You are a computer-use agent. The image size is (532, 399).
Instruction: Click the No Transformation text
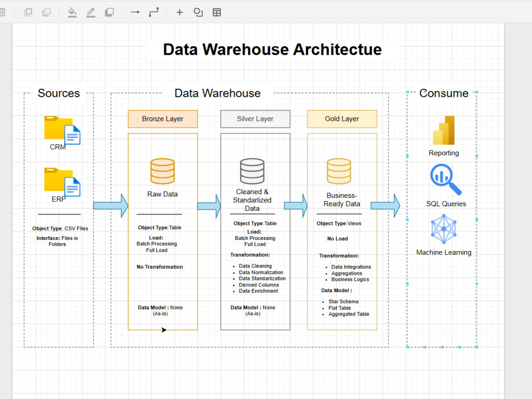(160, 267)
